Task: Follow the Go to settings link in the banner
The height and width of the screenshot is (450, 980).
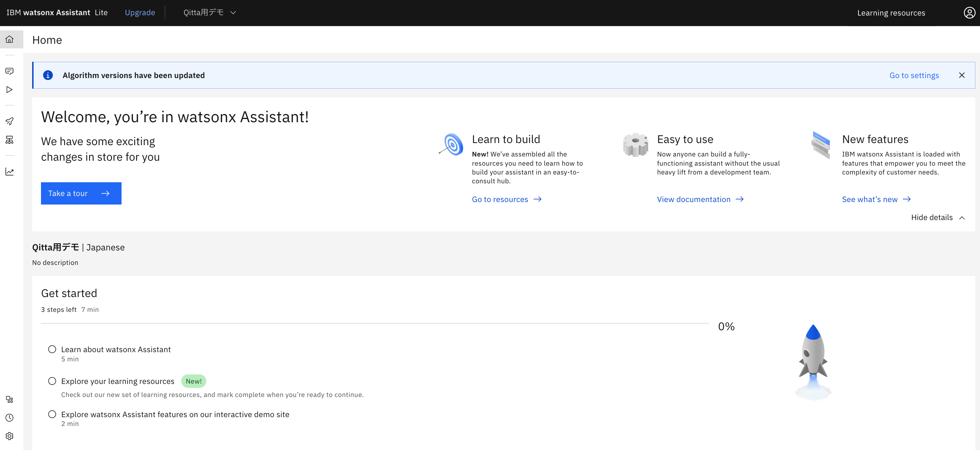Action: point(914,75)
